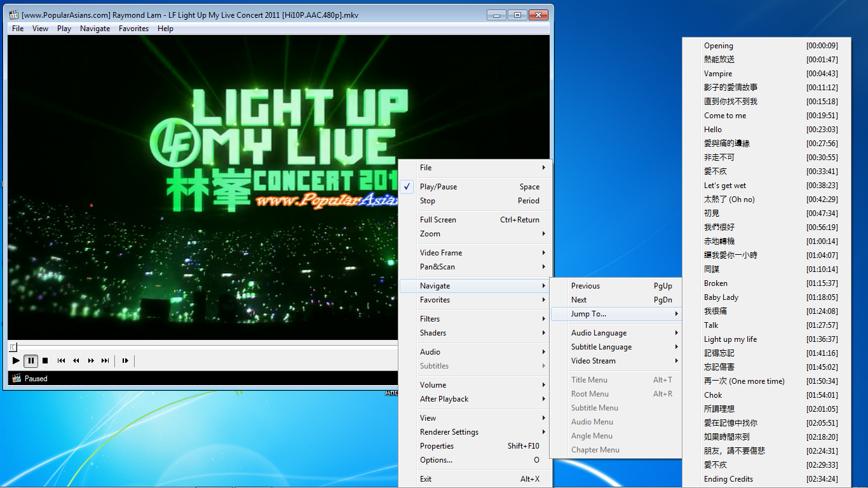The width and height of the screenshot is (868, 488).
Task: Click the Paused status text
Action: (x=36, y=379)
